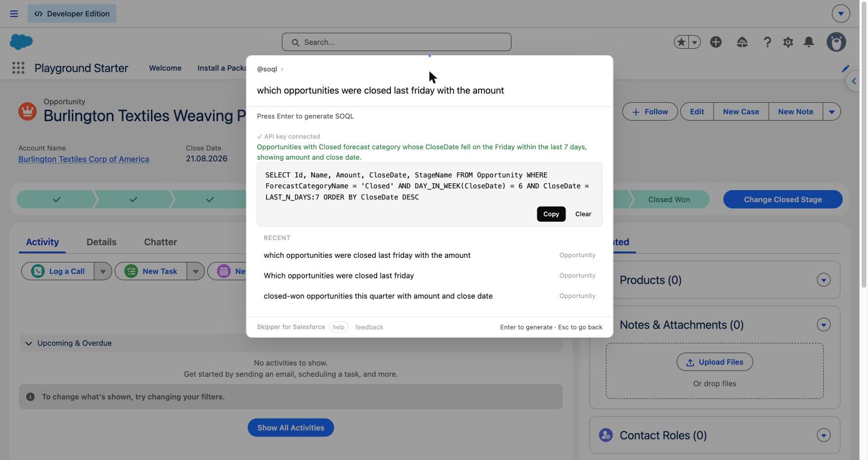Open the Skipper help link

pyautogui.click(x=339, y=327)
